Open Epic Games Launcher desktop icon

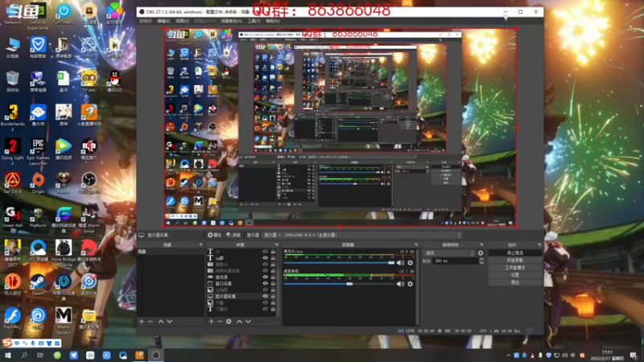(38, 151)
